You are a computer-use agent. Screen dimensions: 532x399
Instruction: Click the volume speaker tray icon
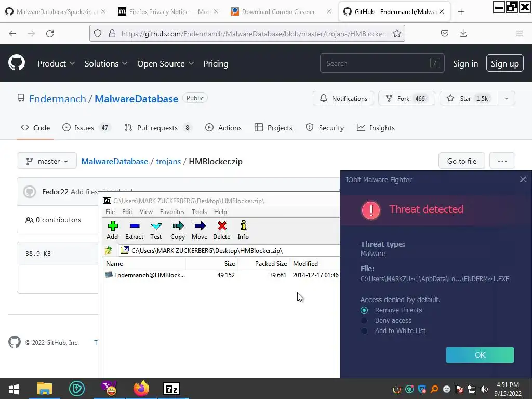(485, 389)
